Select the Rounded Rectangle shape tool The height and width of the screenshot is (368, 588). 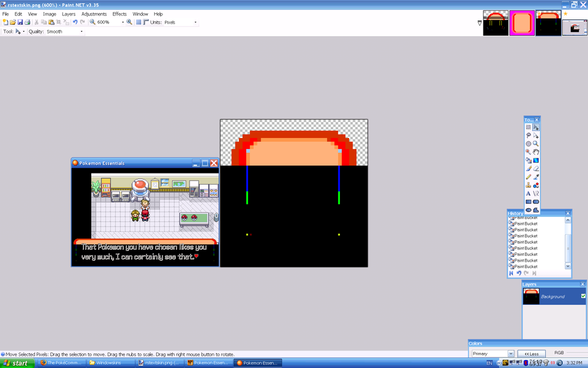point(536,202)
